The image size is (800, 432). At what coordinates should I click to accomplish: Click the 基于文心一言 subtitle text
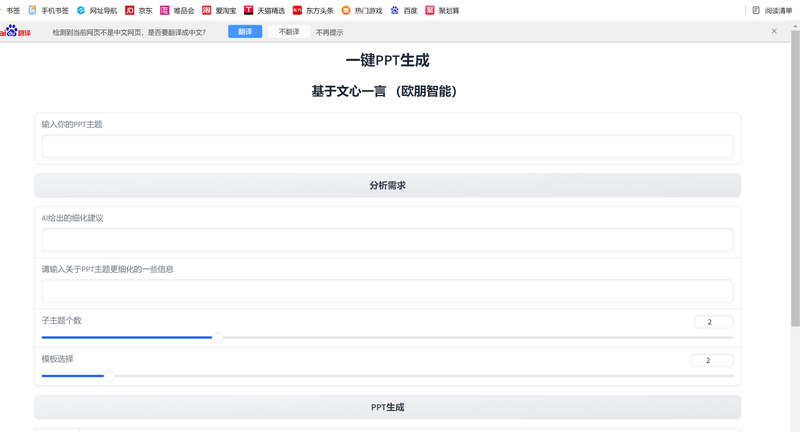[385, 91]
